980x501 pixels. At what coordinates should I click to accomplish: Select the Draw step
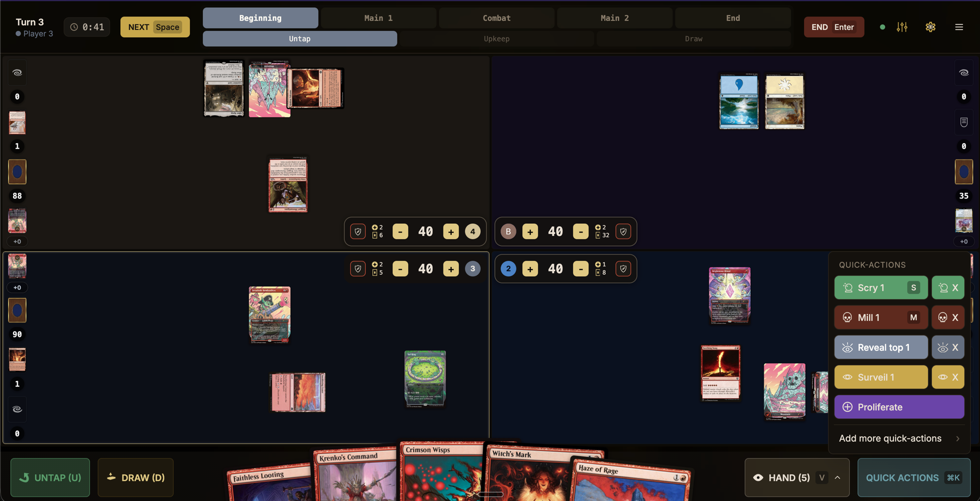point(693,39)
